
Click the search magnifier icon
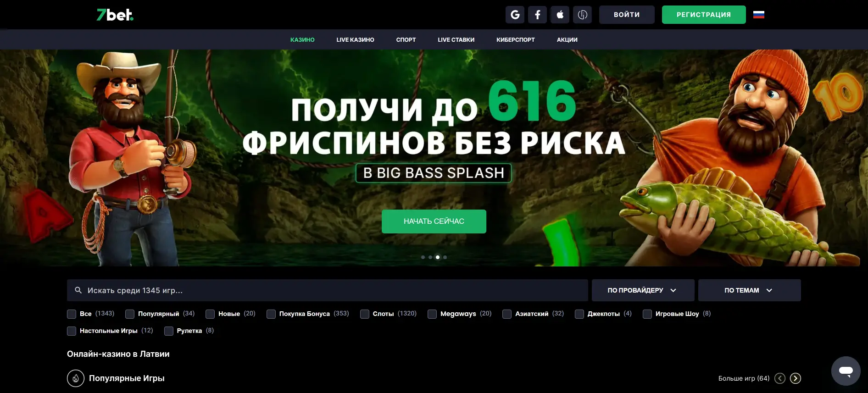[x=78, y=290]
